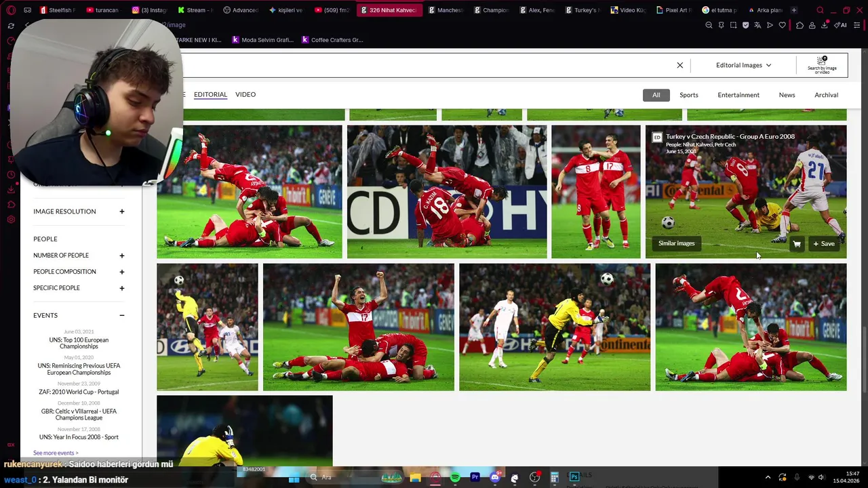Viewport: 868px width, 488px height.
Task: Expand IMAGE RESOLUTION filter
Action: (x=79, y=211)
